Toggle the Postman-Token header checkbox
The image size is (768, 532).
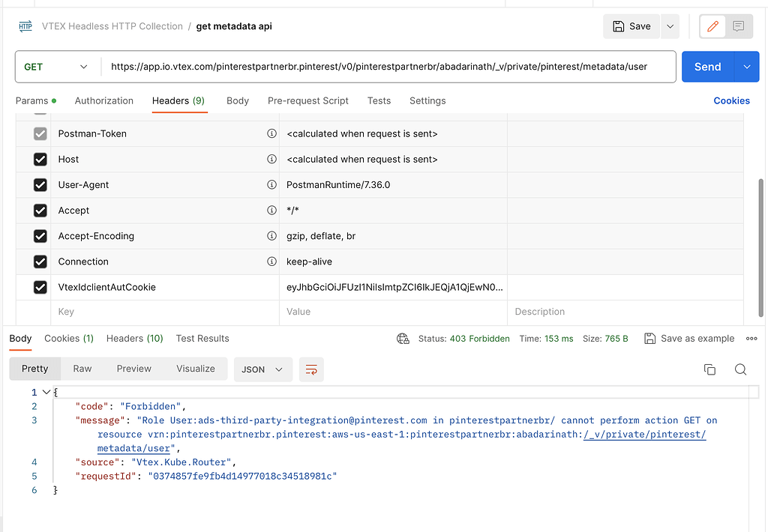pos(40,133)
